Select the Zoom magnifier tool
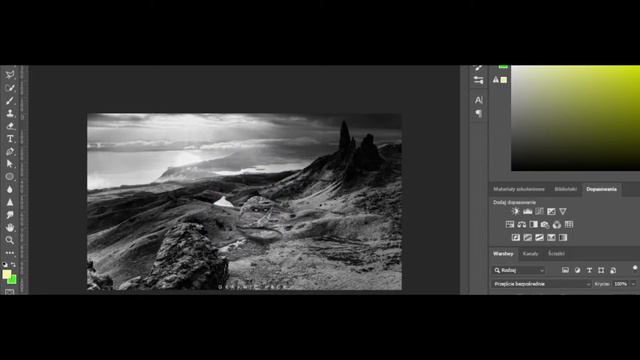The height and width of the screenshot is (360, 640). point(10,240)
